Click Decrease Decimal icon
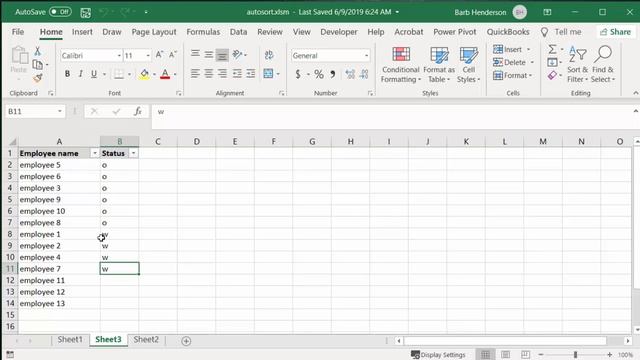This screenshot has height=360, width=640. [x=364, y=74]
